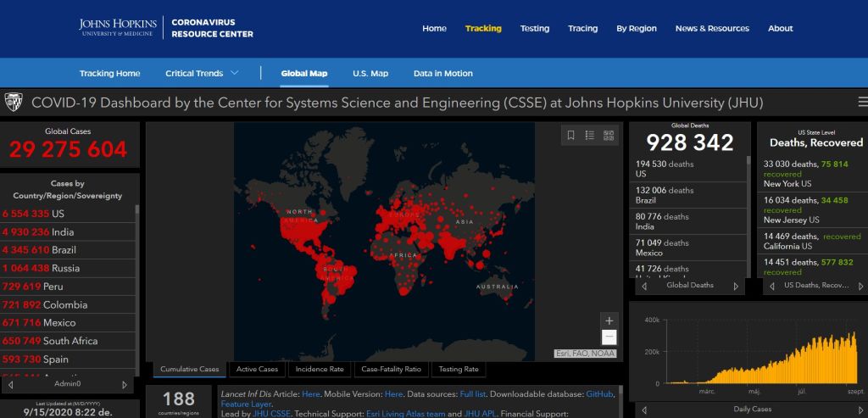Open the Tracking menu item
Viewport: 868px width, 418px height.
[x=483, y=28]
